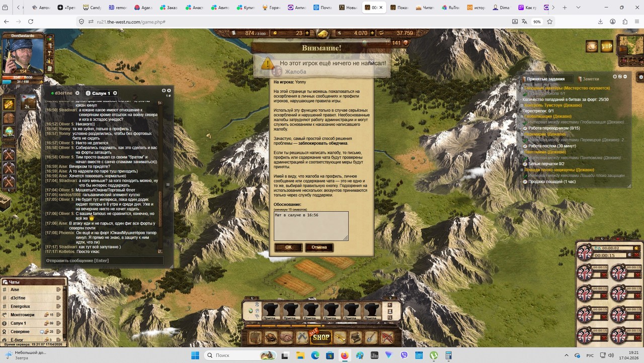
Task: Click the health bar under avatar
Action: pyautogui.click(x=23, y=77)
